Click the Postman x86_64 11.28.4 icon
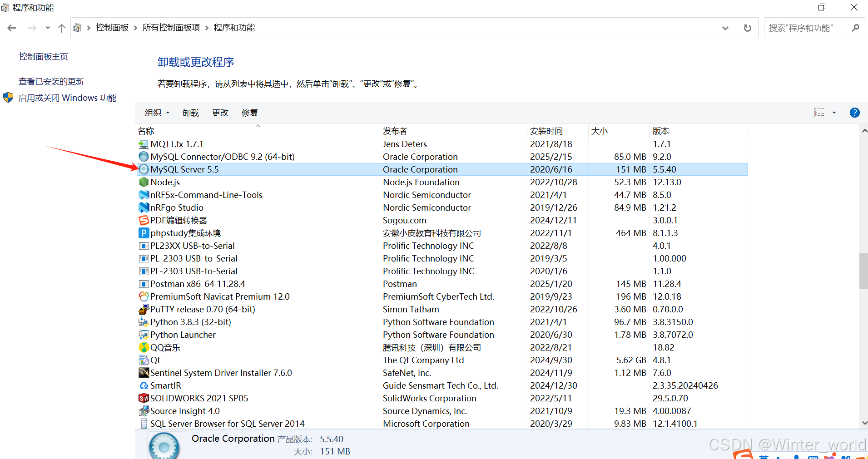The width and height of the screenshot is (868, 459). (x=144, y=284)
